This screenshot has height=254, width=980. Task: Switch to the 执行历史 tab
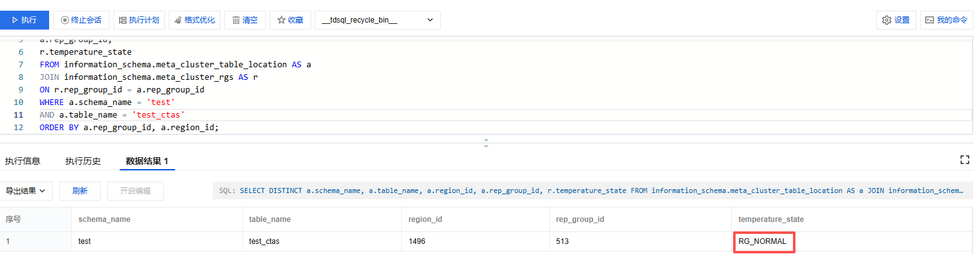pos(83,161)
